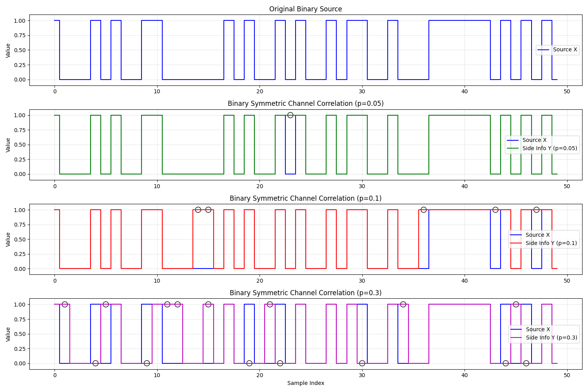Screen dimensions: 588x392
Task: Click the 'Value' y-axis label of the p=0.3 plot
Action: [8, 334]
